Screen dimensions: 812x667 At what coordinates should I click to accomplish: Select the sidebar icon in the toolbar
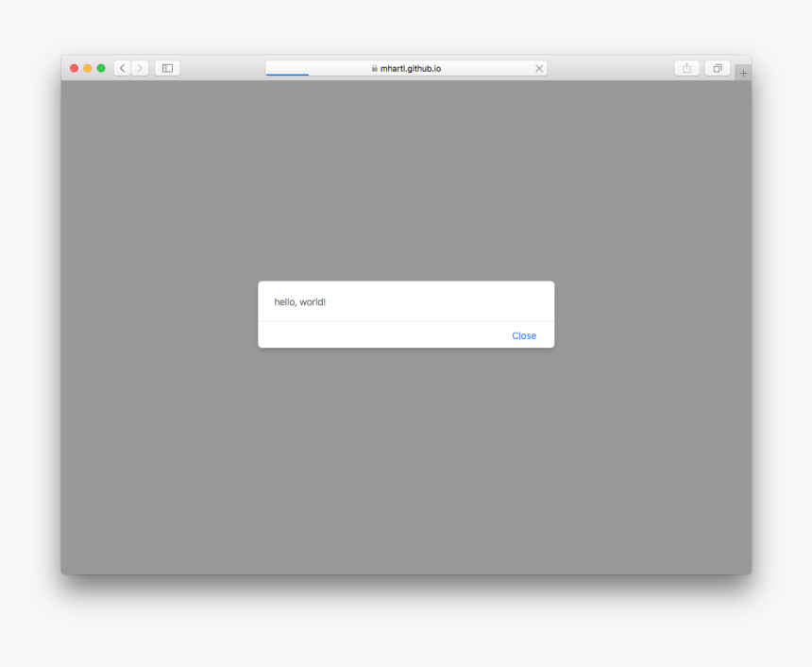pos(167,67)
